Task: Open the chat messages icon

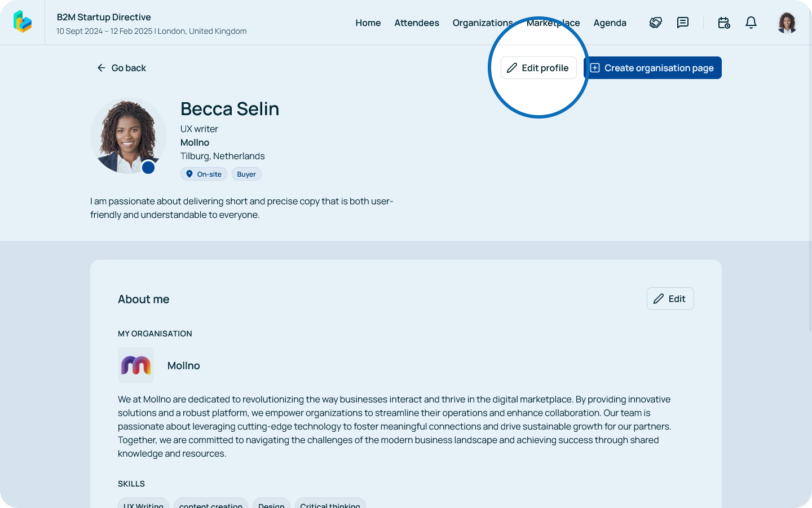Action: [x=683, y=23]
